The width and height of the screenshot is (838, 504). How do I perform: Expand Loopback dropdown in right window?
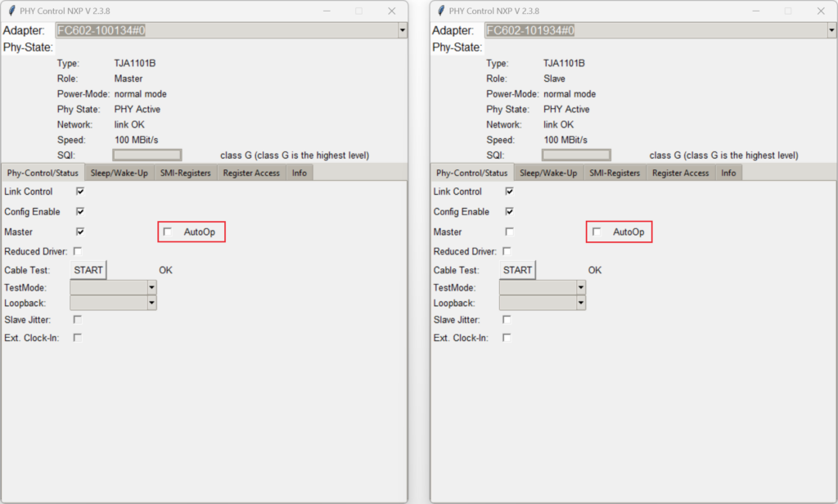pyautogui.click(x=581, y=303)
